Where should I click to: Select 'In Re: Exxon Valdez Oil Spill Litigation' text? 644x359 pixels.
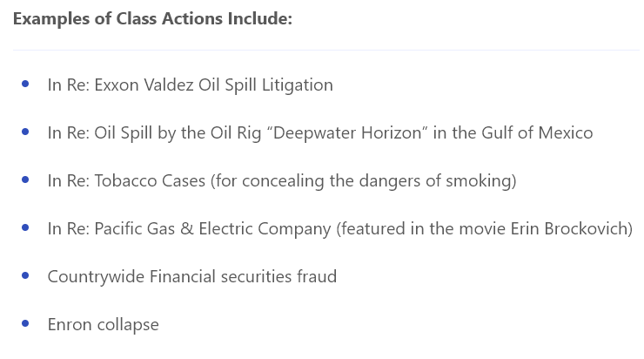(x=191, y=85)
